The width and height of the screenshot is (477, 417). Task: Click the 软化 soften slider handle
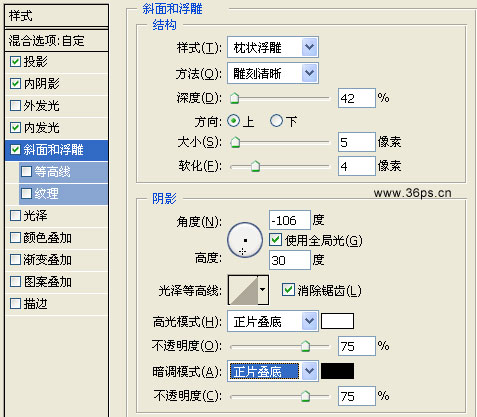click(255, 166)
